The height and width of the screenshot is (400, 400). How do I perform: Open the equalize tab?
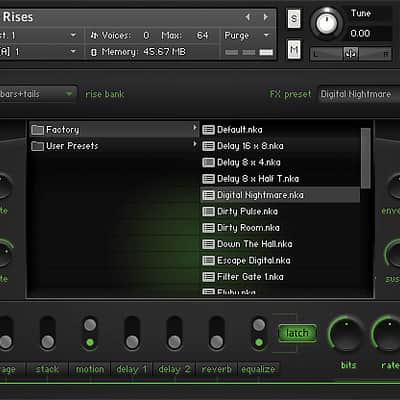258,369
